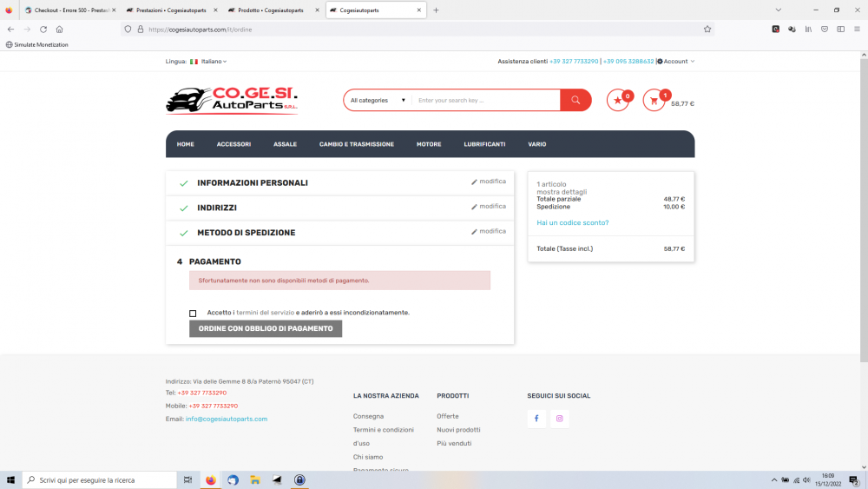The image size is (868, 489).
Task: Click the shield tracking protection icon
Action: (x=128, y=30)
